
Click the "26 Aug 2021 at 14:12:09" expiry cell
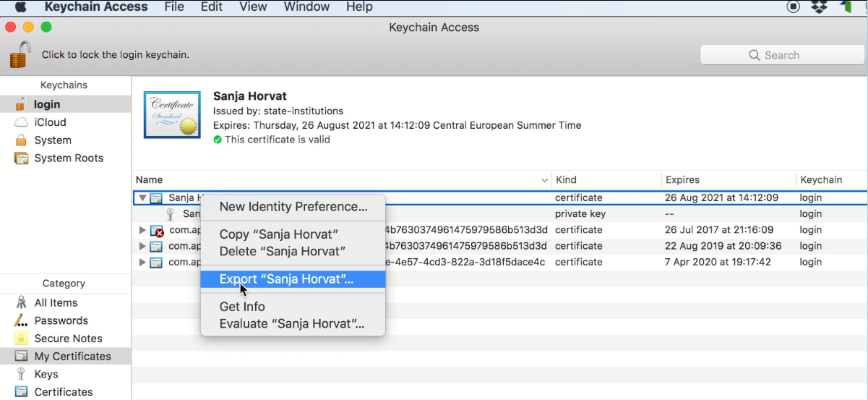[721, 197]
